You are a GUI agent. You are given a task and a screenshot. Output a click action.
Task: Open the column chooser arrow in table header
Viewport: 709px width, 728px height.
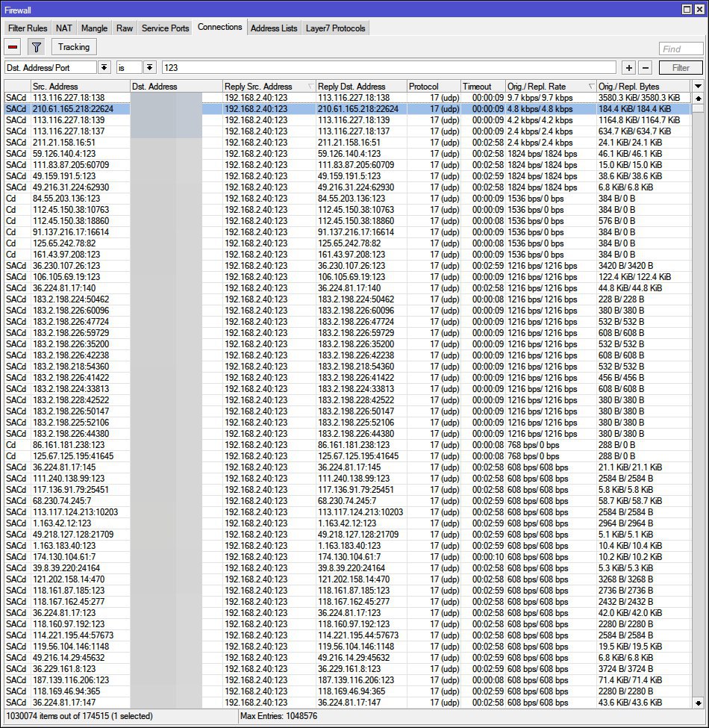tap(698, 87)
